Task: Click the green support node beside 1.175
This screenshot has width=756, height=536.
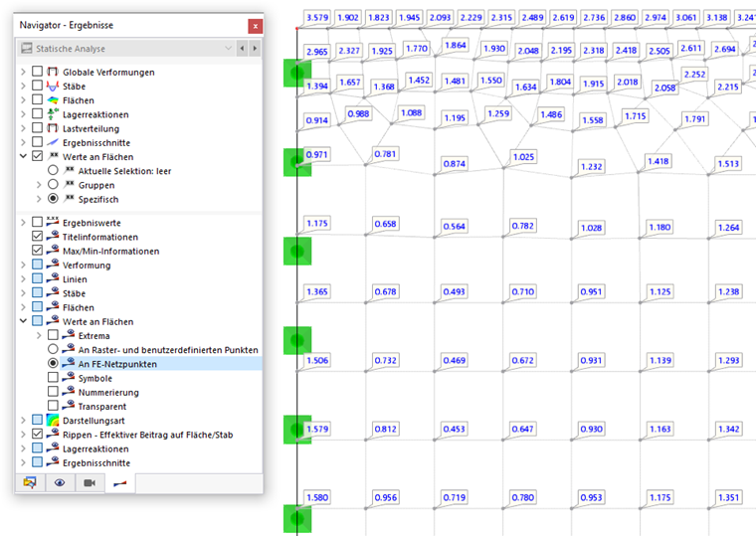Action: (297, 251)
